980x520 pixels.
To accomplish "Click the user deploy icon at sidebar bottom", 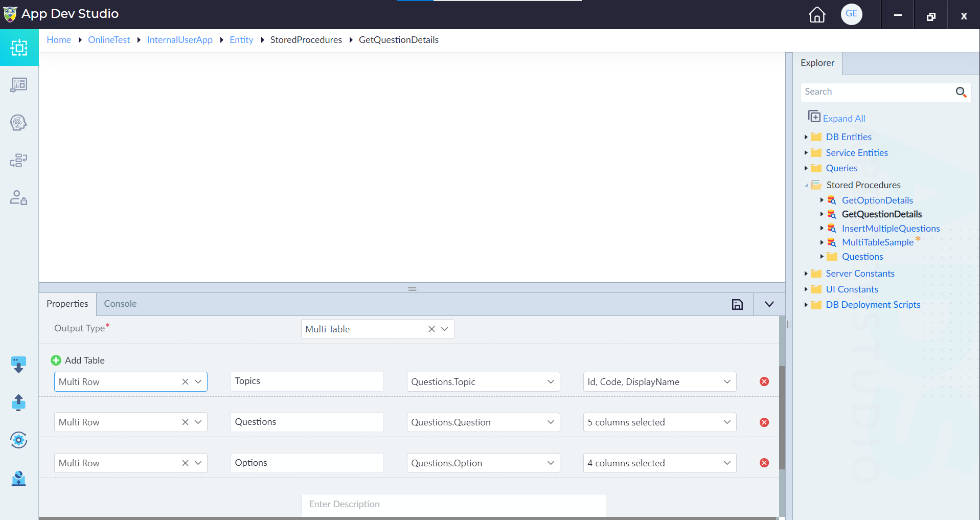I will point(19,479).
